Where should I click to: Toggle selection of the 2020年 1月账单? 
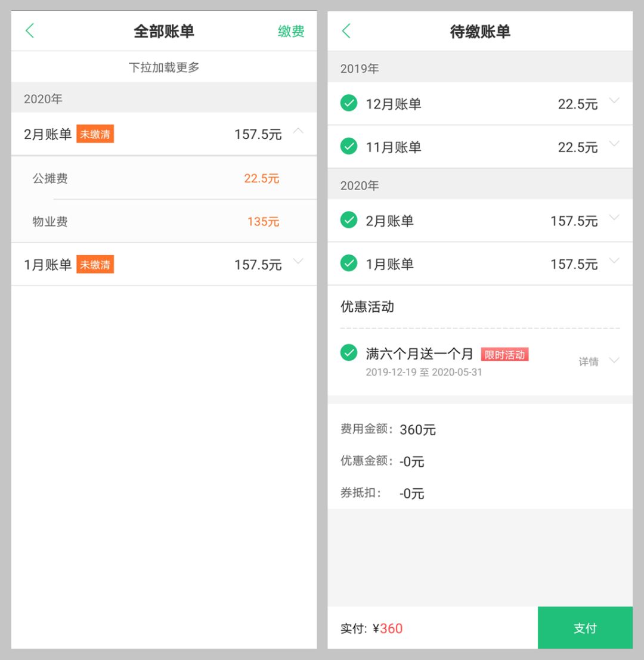[348, 264]
